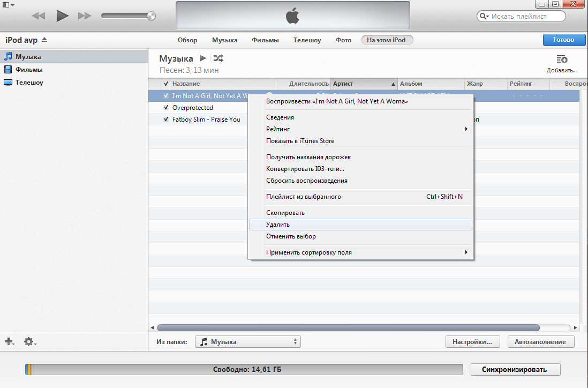588x388 pixels.
Task: Expand 'Применить сортировку поля' submenu
Action: (x=360, y=252)
